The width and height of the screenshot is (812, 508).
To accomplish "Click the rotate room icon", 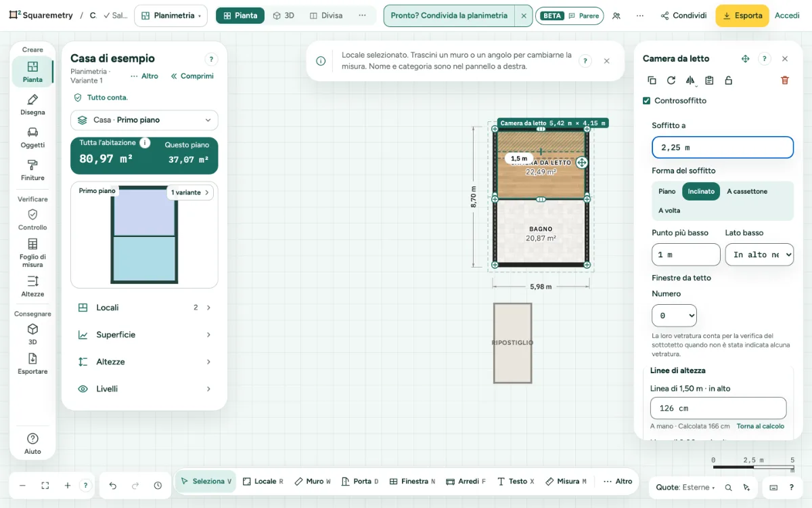I will pyautogui.click(x=671, y=80).
